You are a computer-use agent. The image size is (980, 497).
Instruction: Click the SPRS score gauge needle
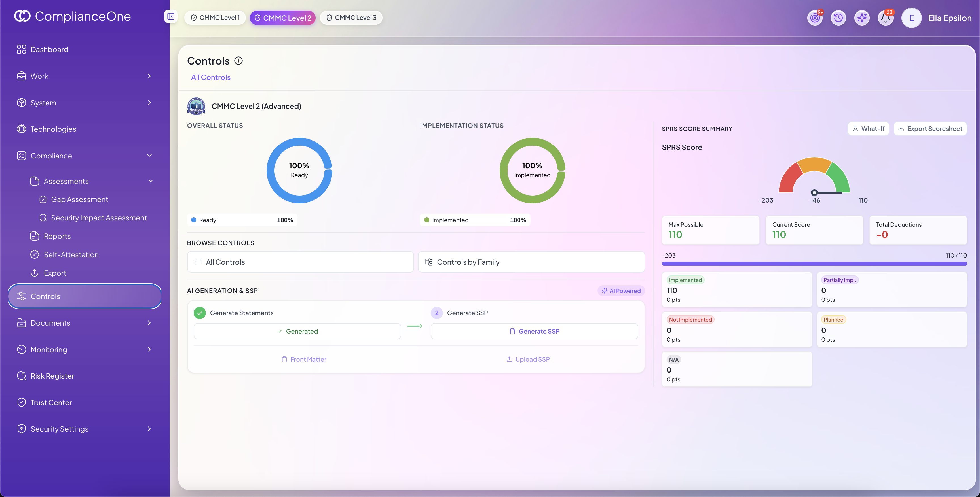[x=827, y=192]
